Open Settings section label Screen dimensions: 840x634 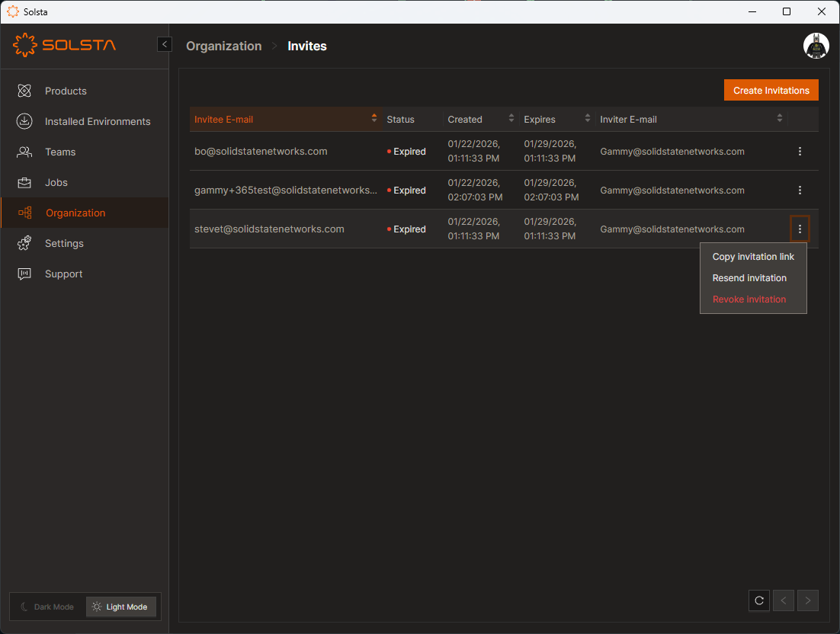[x=64, y=244]
